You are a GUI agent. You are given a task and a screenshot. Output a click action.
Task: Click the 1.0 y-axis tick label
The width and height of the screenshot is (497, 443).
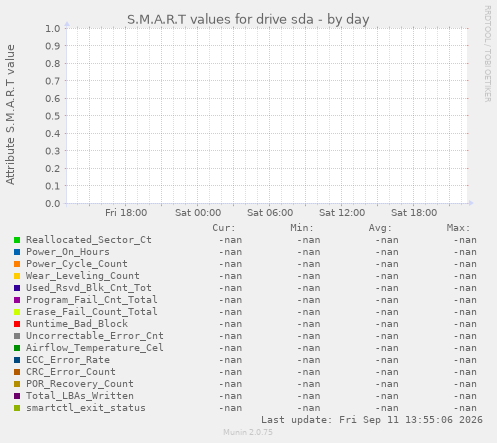[x=53, y=28]
